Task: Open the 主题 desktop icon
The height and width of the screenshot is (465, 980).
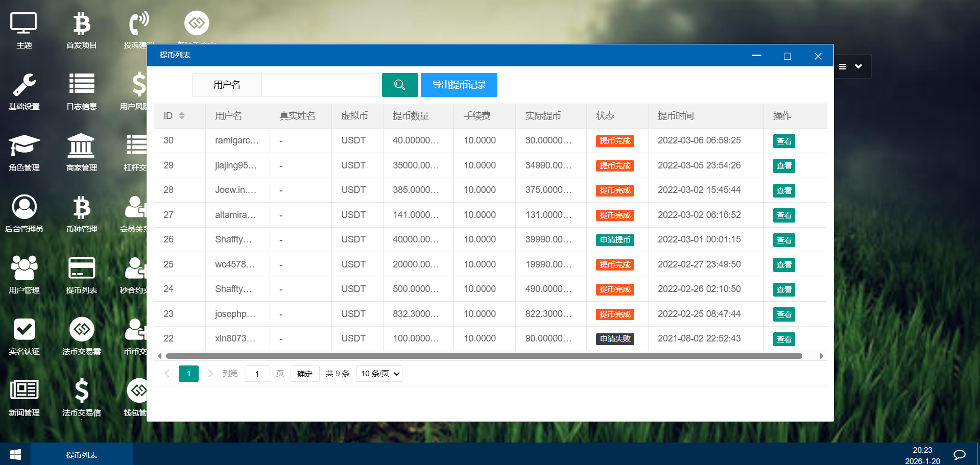Action: (24, 30)
